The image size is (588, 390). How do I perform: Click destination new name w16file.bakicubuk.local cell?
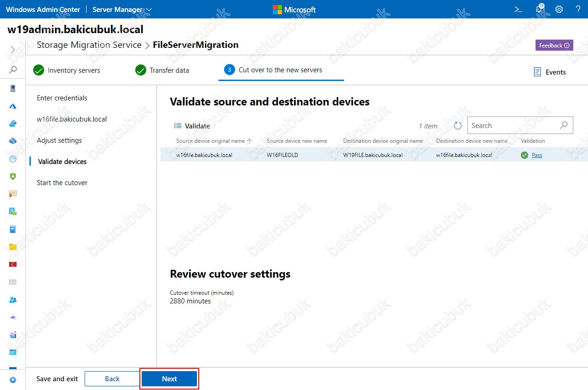tap(464, 155)
